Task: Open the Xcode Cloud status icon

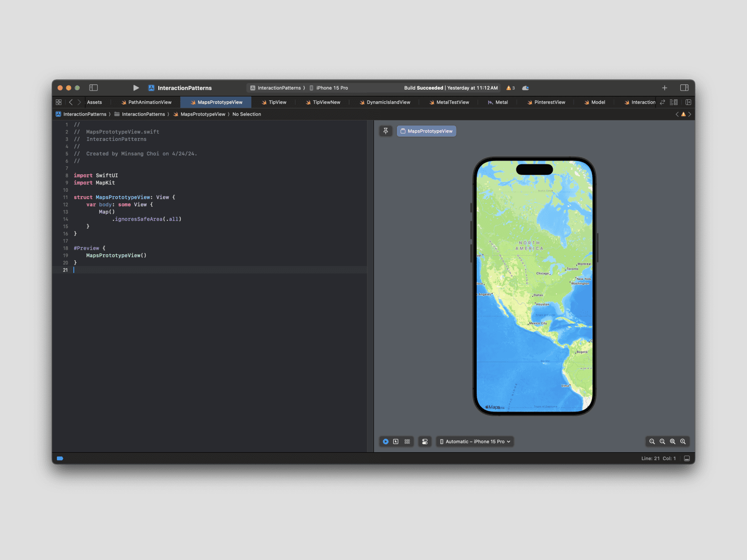Action: (526, 88)
